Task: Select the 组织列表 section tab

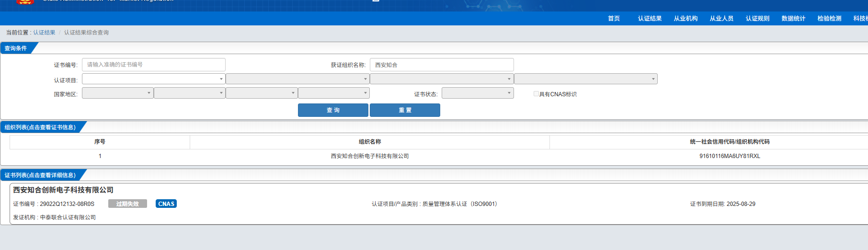Action: click(40, 127)
